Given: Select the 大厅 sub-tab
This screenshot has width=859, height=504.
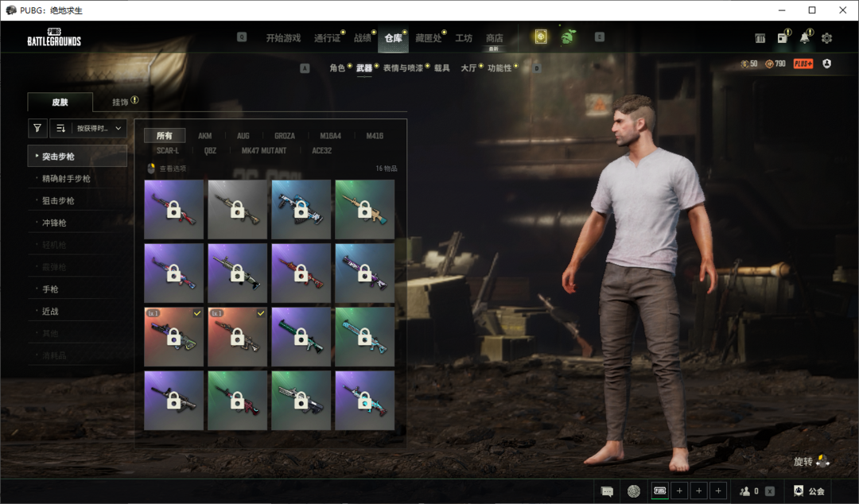Looking at the screenshot, I should click(468, 68).
